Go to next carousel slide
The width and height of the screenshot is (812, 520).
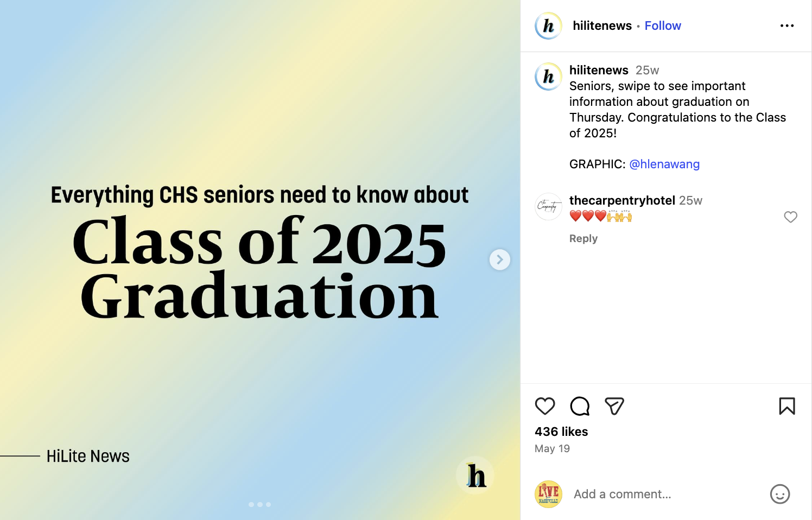tap(500, 259)
